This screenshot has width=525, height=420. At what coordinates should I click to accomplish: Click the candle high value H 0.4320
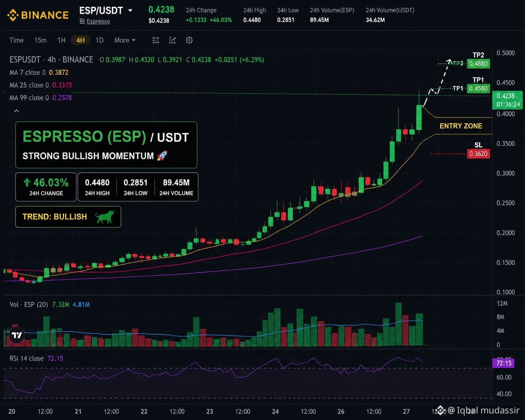(x=142, y=60)
